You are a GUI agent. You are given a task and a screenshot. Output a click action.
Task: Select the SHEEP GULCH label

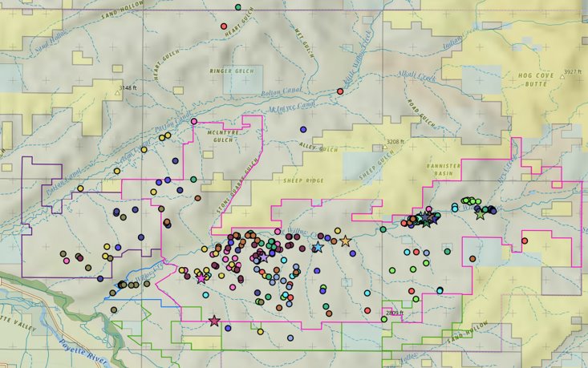pyautogui.click(x=376, y=164)
